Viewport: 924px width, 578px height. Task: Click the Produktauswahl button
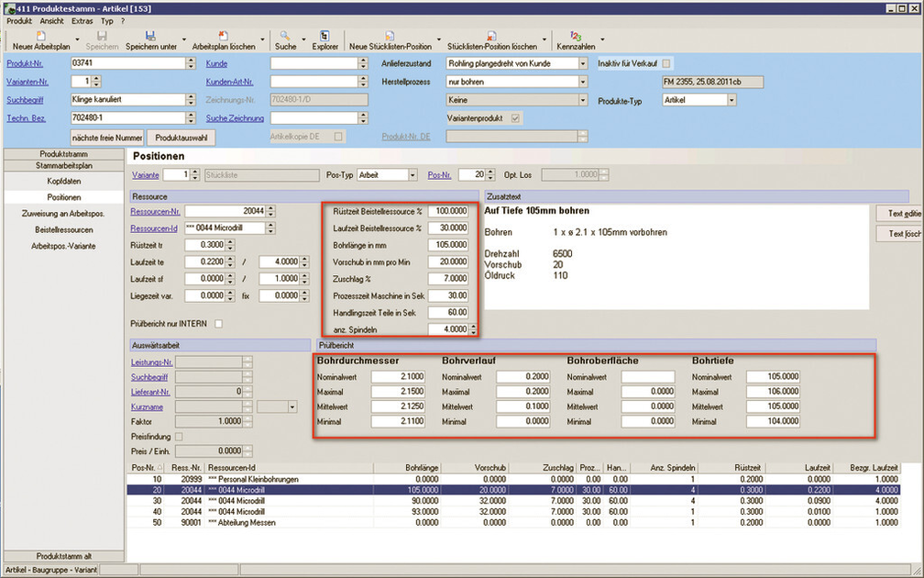point(181,137)
